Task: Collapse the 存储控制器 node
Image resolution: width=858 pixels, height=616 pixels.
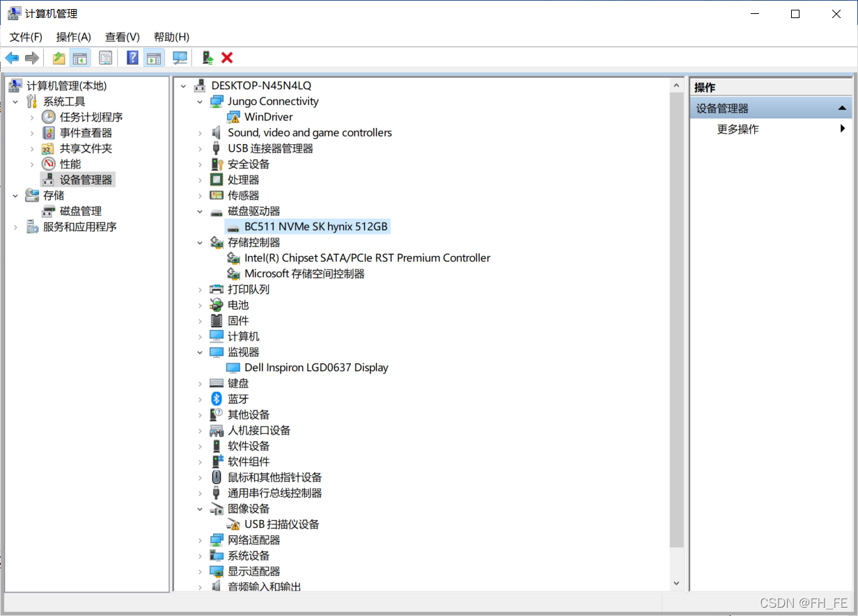Action: (x=200, y=242)
